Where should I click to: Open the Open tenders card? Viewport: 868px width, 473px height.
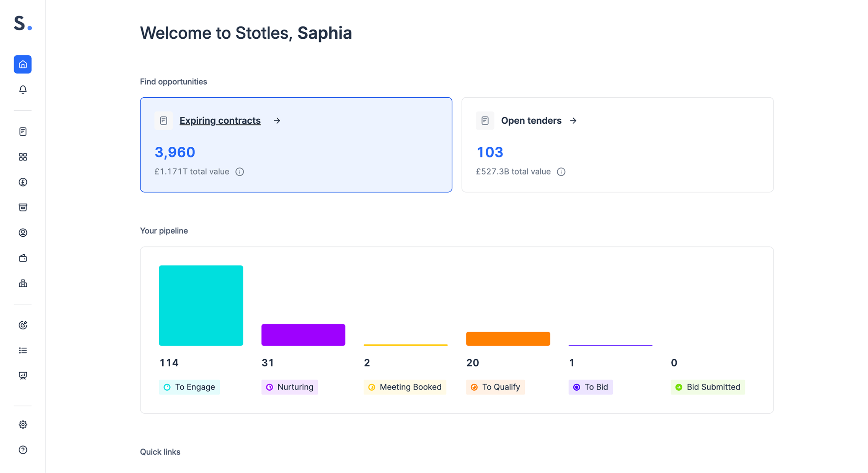(531, 121)
